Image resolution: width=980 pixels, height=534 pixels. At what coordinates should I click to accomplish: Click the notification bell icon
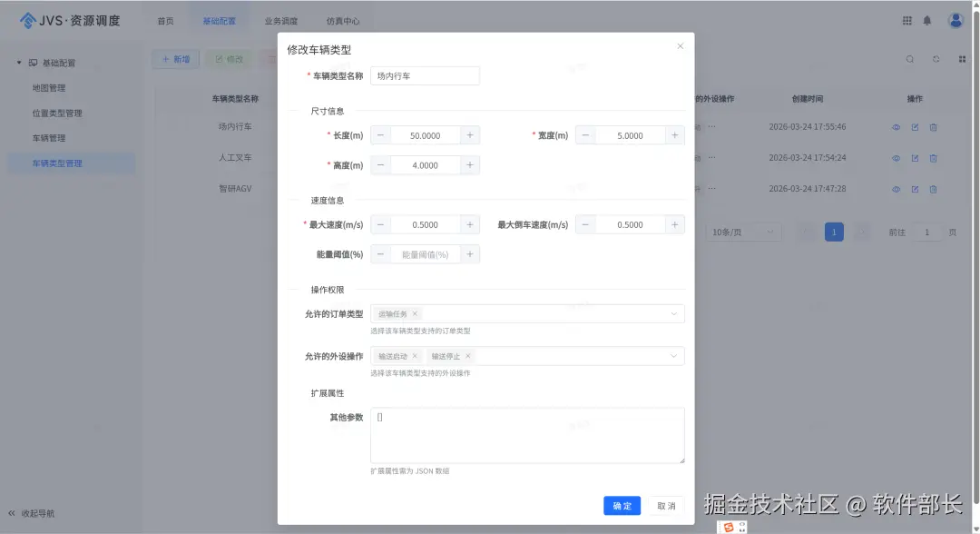tap(927, 20)
